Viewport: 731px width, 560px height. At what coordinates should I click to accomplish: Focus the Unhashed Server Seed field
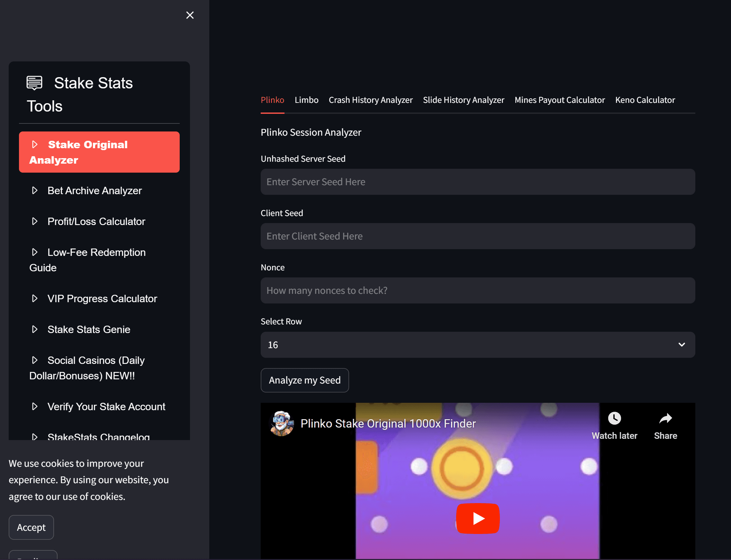click(x=478, y=182)
